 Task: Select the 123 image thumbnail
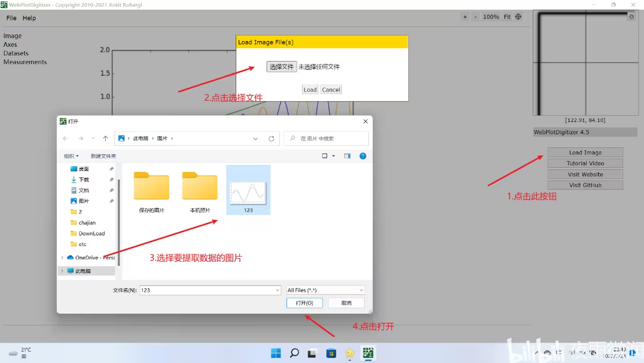[248, 189]
